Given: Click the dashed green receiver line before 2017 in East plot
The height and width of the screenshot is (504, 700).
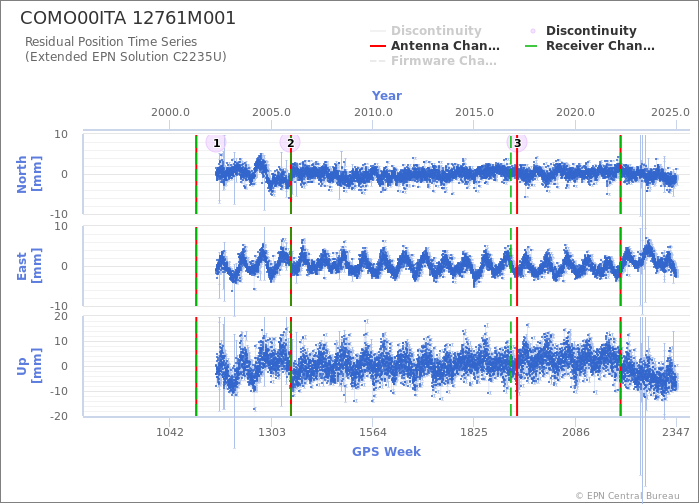Looking at the screenshot, I should pyautogui.click(x=511, y=266).
